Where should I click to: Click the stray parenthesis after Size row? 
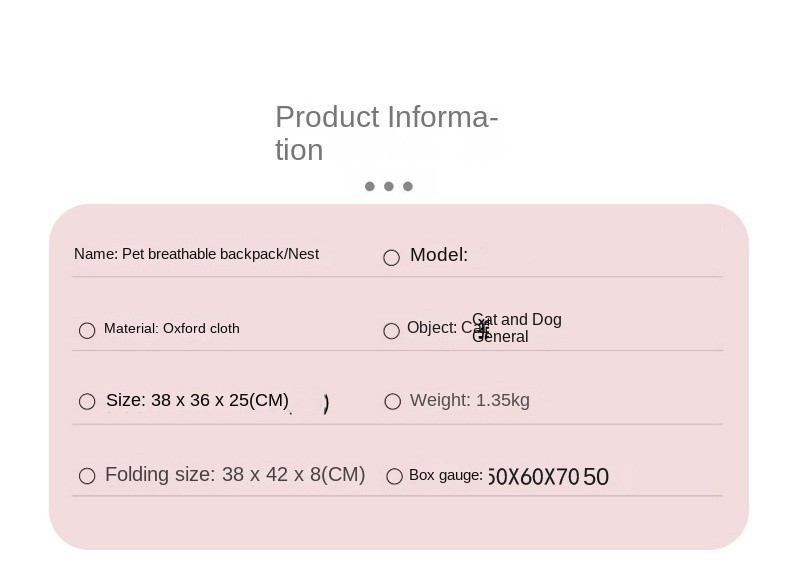[x=326, y=404]
